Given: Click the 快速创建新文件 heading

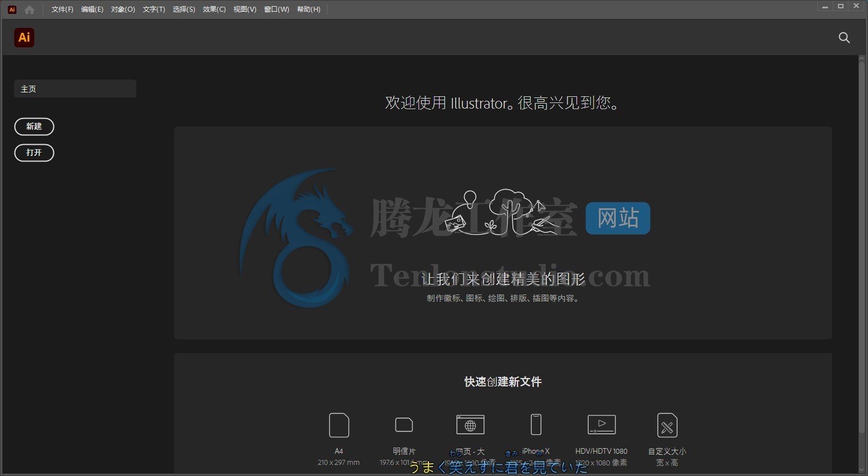Looking at the screenshot, I should pos(503,382).
